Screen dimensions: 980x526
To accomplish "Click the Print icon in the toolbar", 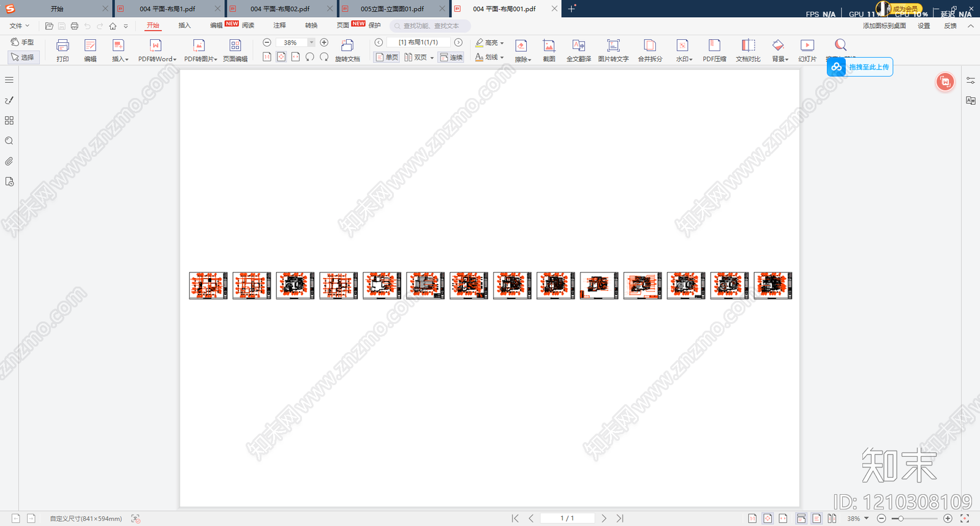I will [x=62, y=50].
